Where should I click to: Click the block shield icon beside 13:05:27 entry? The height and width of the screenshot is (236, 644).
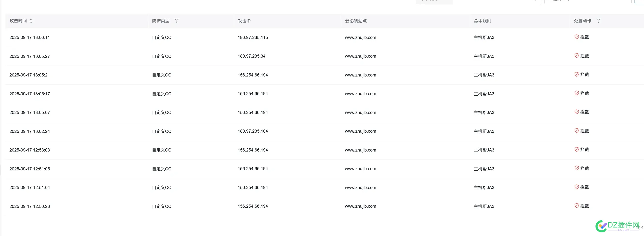[577, 55]
